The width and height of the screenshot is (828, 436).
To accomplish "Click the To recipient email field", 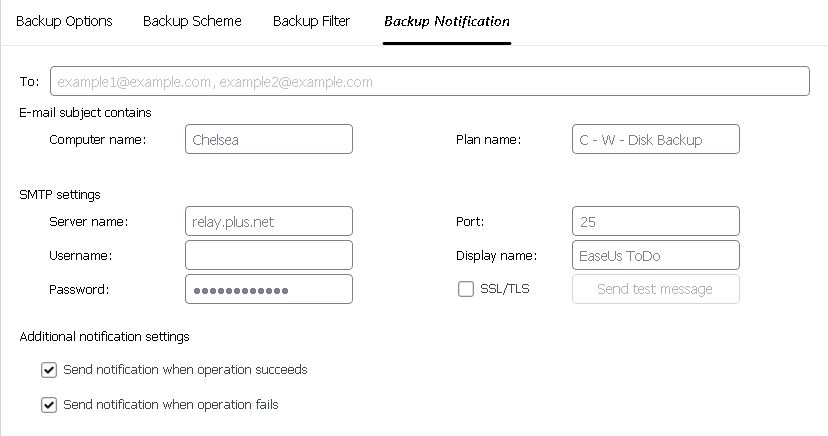I will pyautogui.click(x=429, y=81).
